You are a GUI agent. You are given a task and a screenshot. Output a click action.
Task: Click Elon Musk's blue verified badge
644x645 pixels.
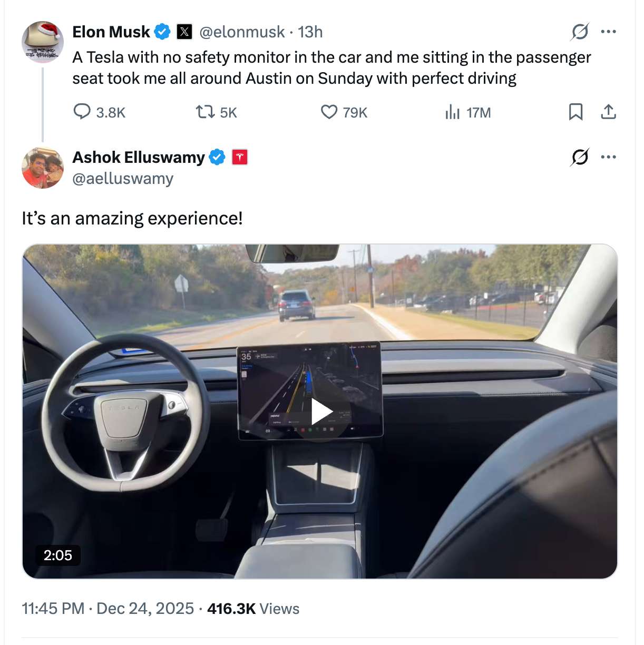click(162, 32)
